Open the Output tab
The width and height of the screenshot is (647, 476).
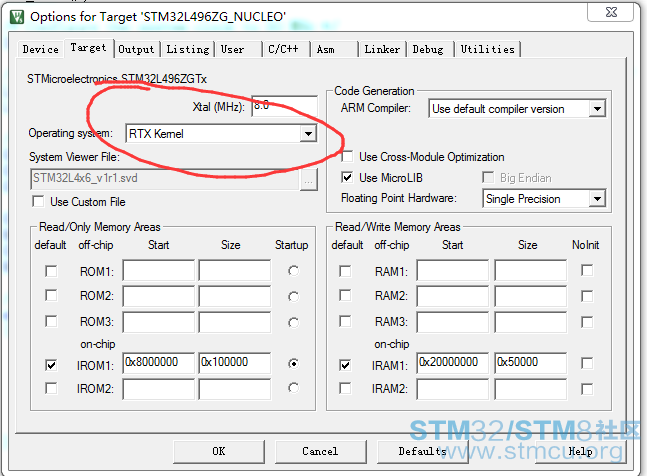tap(136, 49)
